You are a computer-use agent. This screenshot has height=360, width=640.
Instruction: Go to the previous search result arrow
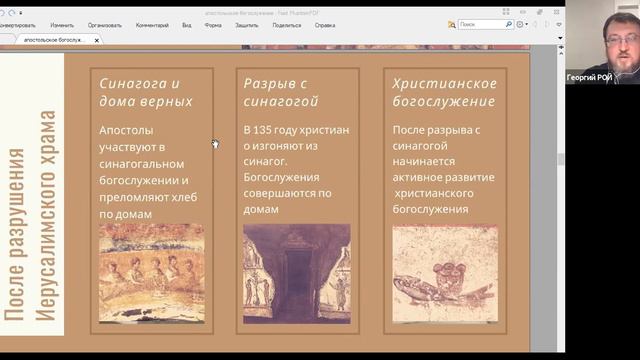[535, 24]
